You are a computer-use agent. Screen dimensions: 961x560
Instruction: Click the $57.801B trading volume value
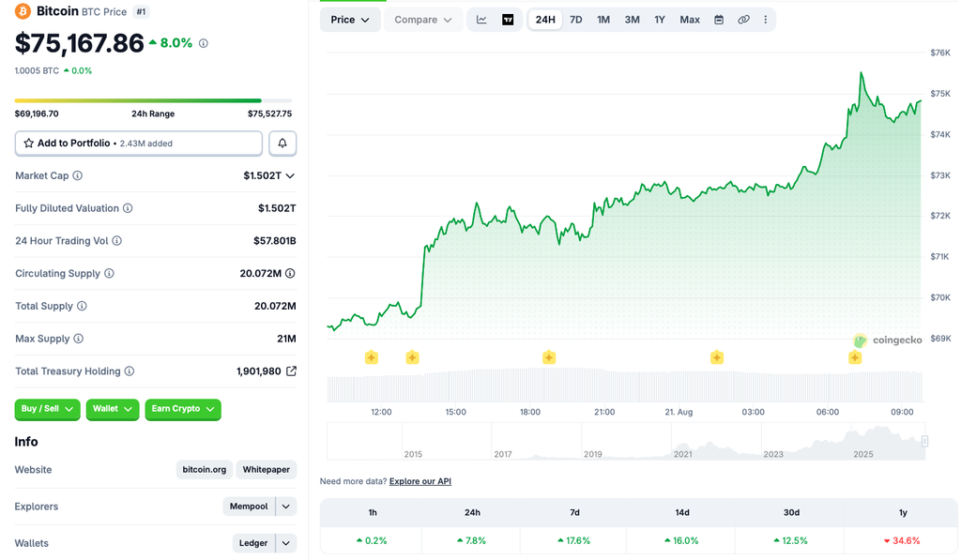click(x=275, y=241)
